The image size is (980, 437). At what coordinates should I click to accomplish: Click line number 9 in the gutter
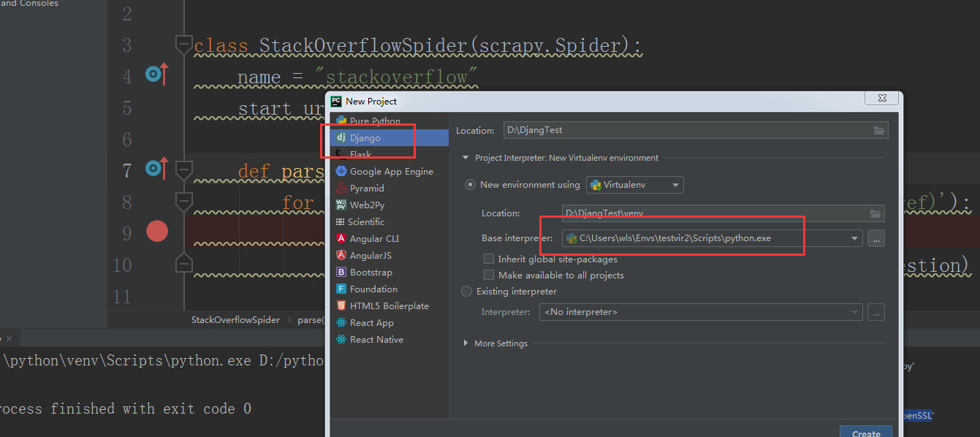(x=126, y=233)
